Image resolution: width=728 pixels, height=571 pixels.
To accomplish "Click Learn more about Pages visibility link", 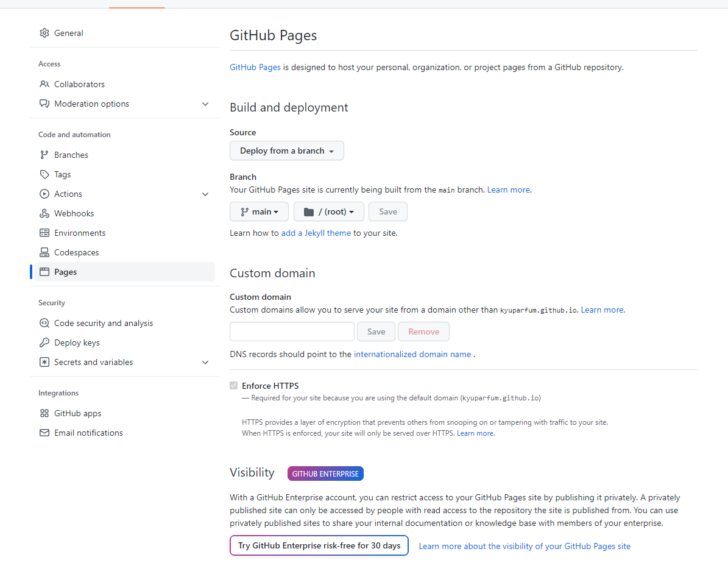I will point(525,546).
